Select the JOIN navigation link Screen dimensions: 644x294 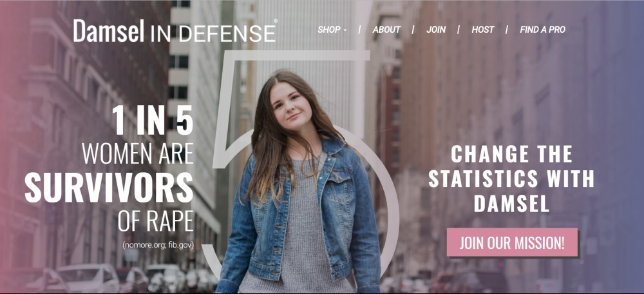[x=436, y=30]
